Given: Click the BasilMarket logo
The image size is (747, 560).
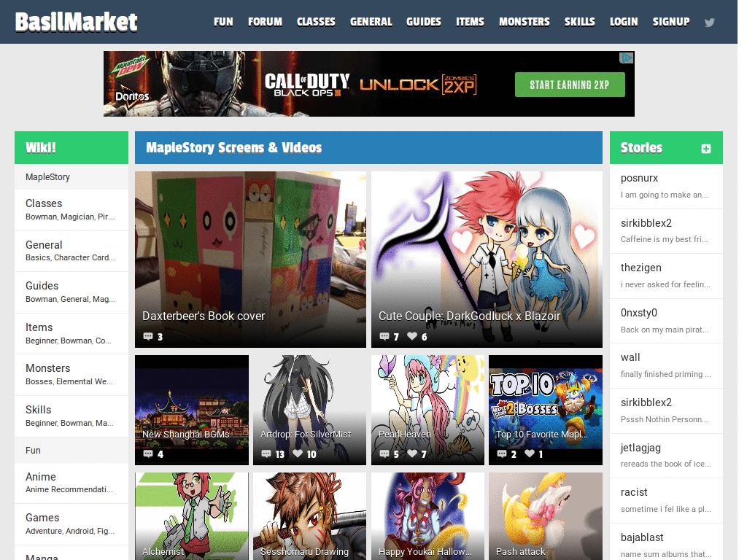Looking at the screenshot, I should pos(75,22).
